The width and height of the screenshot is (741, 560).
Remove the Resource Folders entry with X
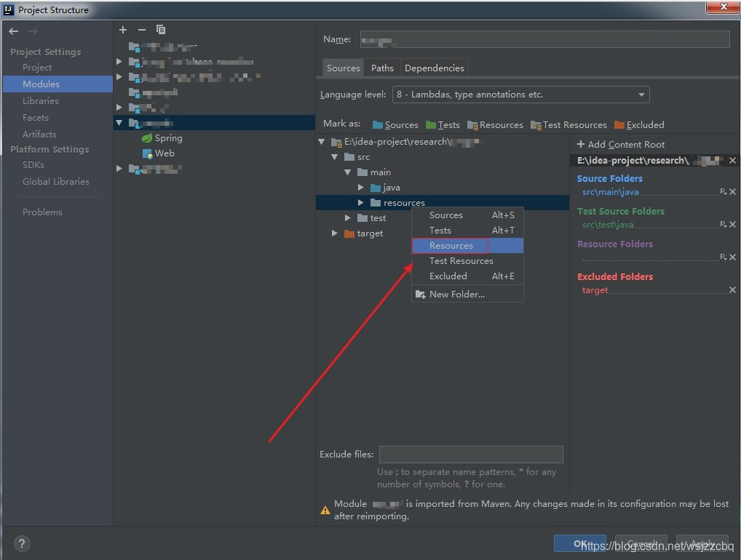[732, 257]
